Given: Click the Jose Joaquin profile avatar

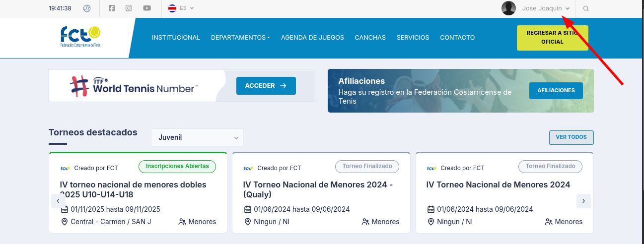Looking at the screenshot, I should pyautogui.click(x=508, y=8).
